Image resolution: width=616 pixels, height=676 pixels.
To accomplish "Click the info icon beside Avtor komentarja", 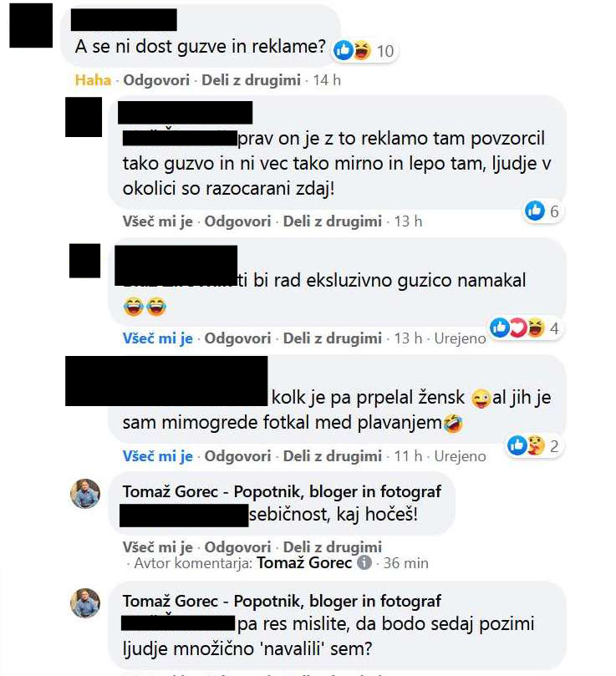I will coord(364,562).
